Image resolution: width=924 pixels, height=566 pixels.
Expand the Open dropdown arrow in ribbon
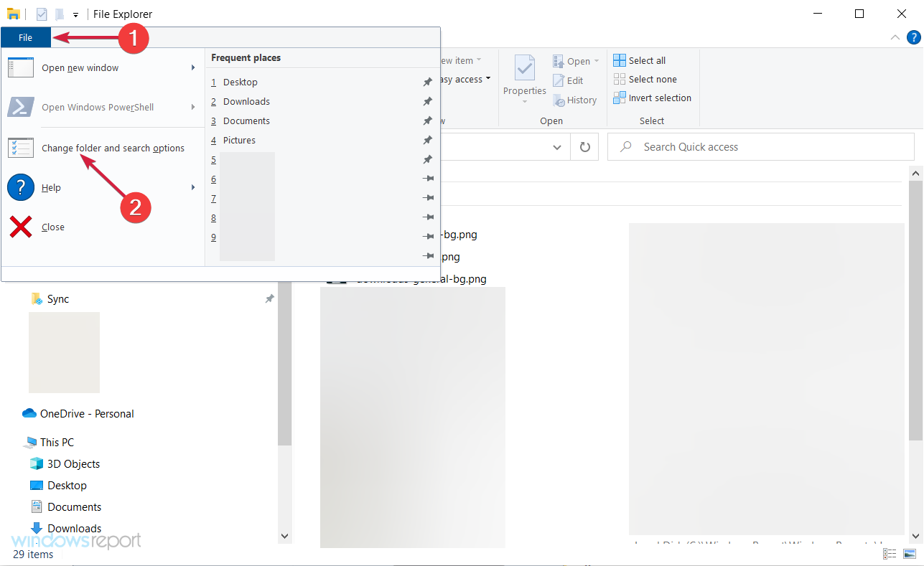click(597, 61)
